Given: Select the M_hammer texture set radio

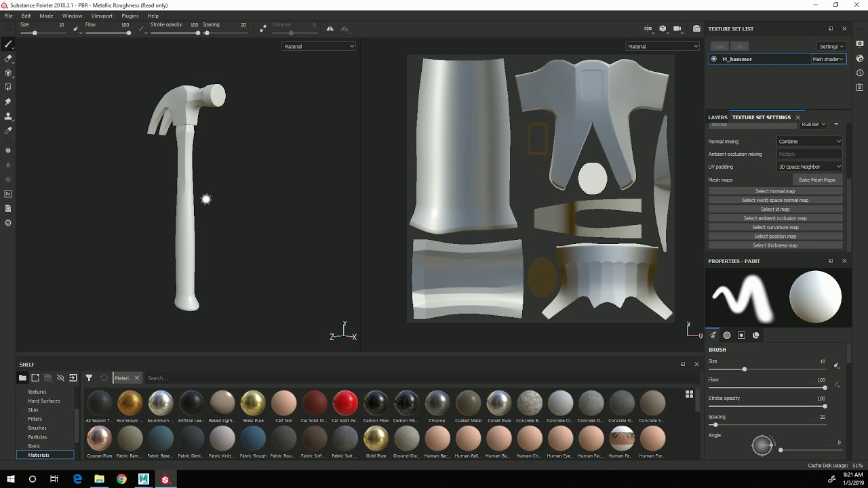Looking at the screenshot, I should point(713,59).
